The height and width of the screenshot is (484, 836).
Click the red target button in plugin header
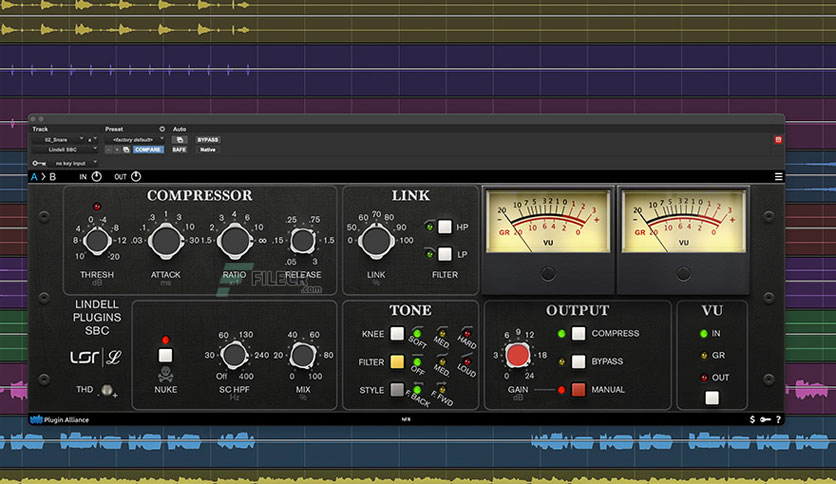coord(778,139)
